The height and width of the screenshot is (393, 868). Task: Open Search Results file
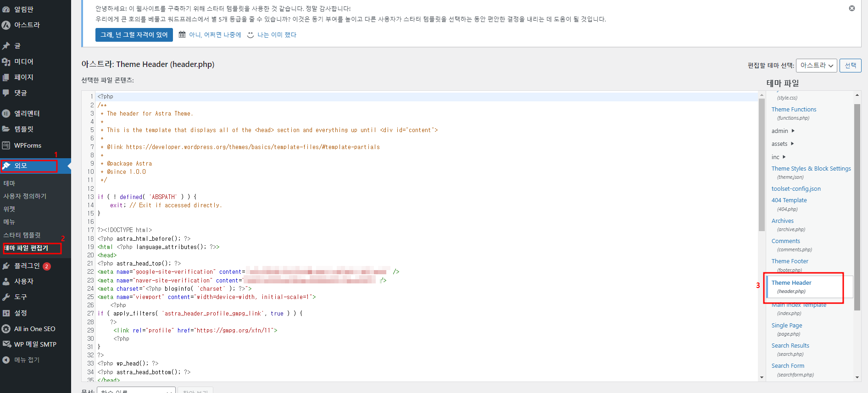point(790,346)
